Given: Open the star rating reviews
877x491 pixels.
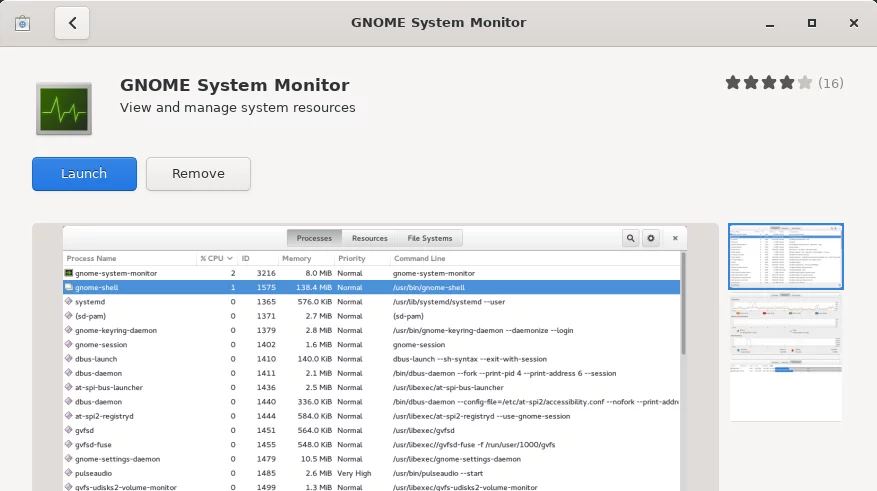Looking at the screenshot, I should (768, 83).
